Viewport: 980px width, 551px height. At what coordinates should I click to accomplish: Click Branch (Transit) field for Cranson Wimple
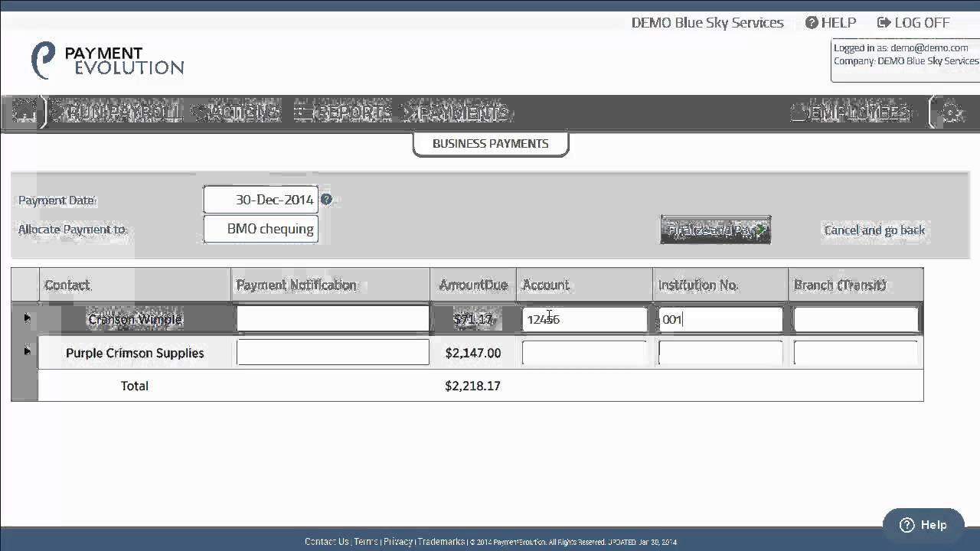point(856,319)
